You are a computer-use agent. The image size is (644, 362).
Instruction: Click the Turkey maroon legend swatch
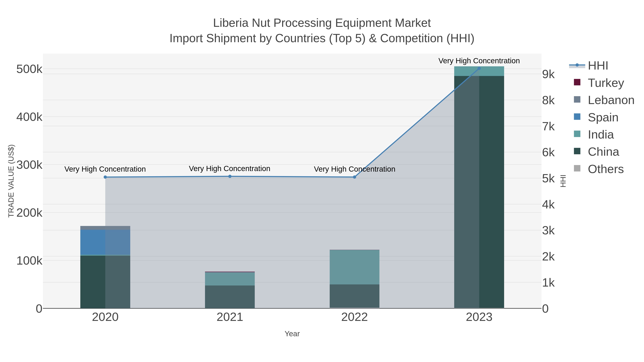[577, 82]
